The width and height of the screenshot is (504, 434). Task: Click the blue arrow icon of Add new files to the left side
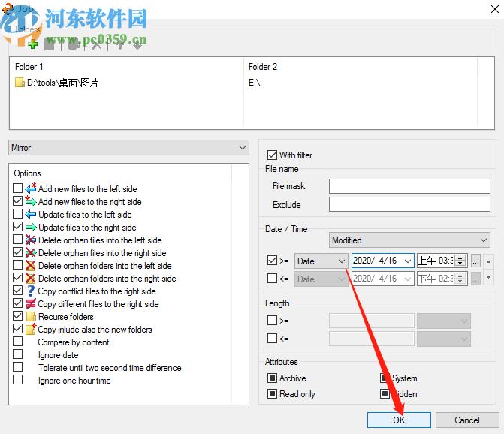click(31, 188)
